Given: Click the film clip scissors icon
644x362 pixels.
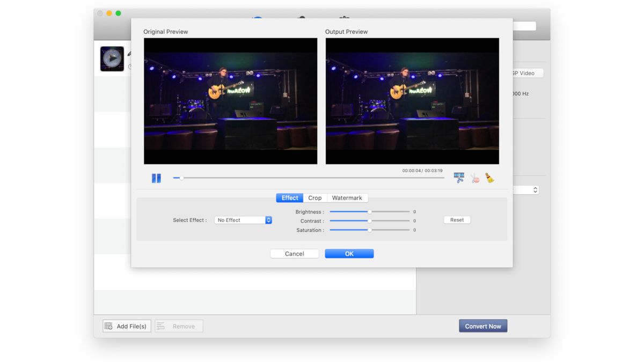Looking at the screenshot, I should point(458,177).
